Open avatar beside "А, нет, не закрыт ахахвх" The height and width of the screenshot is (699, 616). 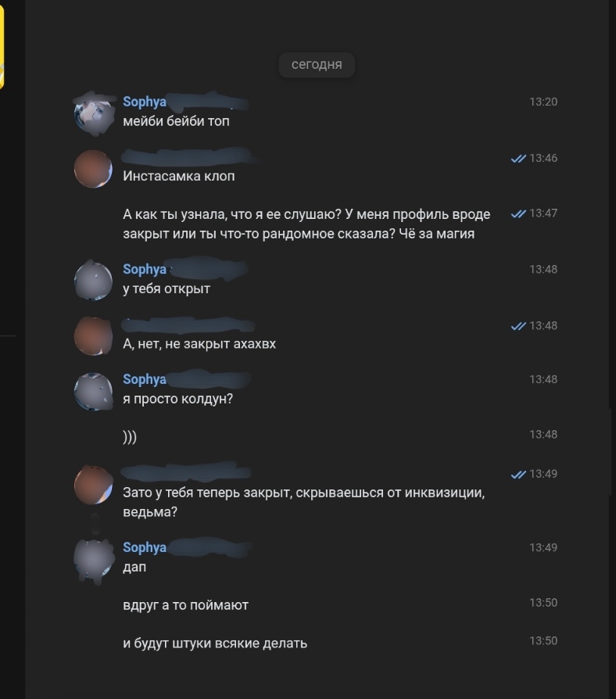[93, 336]
